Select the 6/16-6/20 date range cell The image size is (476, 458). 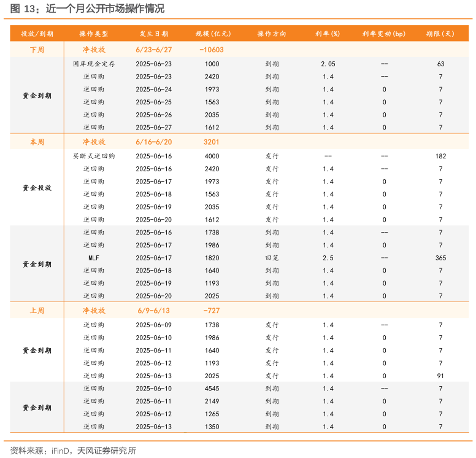153,142
